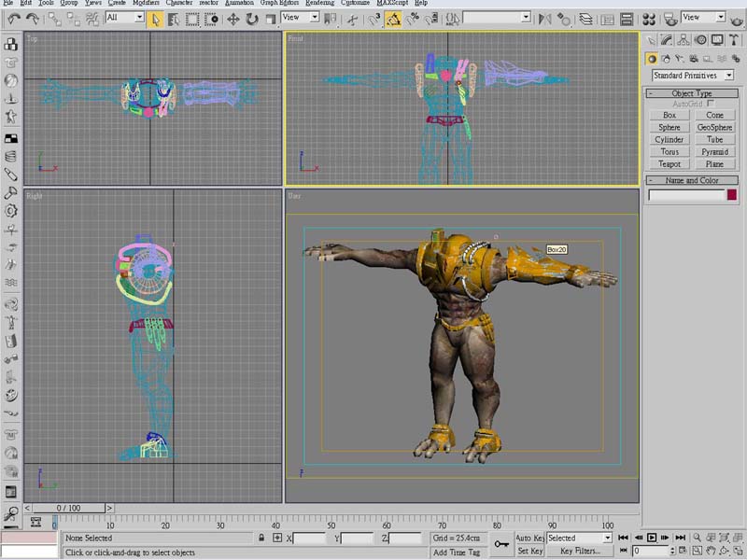Image resolution: width=747 pixels, height=560 pixels.
Task: Click the Zoom Extents viewport navigation icon
Action: point(725,538)
